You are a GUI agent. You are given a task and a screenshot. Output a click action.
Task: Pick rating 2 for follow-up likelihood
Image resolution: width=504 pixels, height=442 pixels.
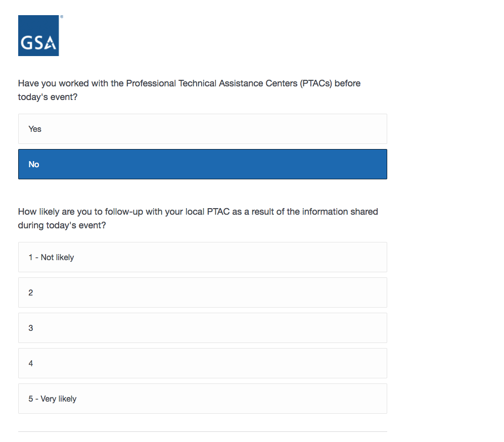[202, 292]
